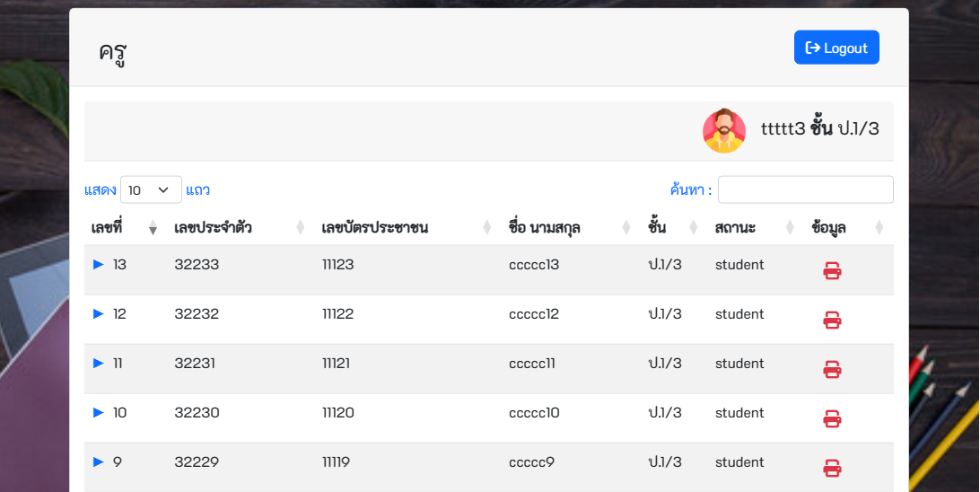Click the name ccccc10
This screenshot has width=980, height=492.
pos(534,413)
